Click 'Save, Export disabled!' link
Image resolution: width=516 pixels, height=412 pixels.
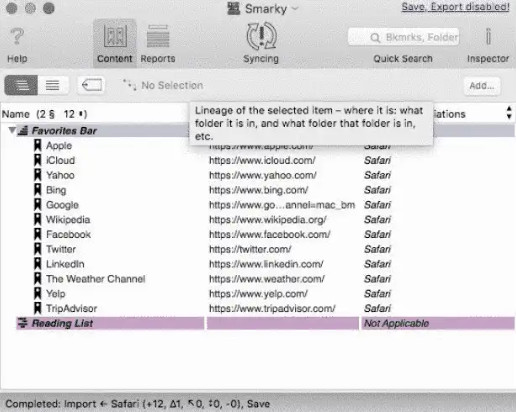pos(455,7)
